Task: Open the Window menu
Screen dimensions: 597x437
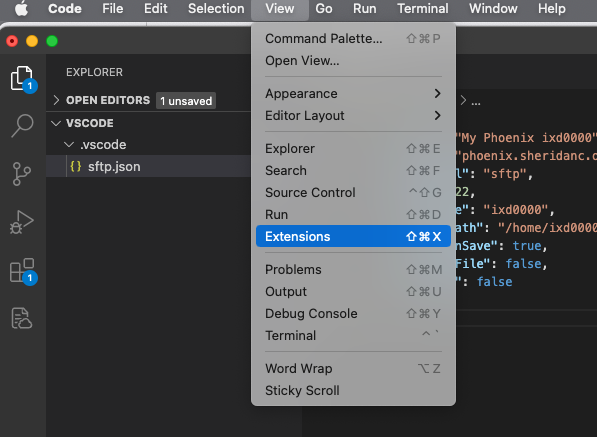Action: point(493,8)
